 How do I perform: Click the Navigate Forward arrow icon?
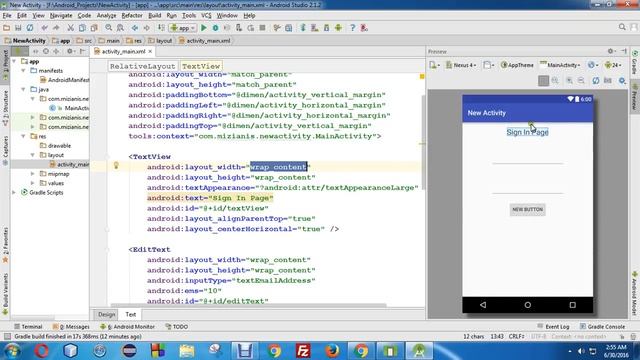[147, 28]
